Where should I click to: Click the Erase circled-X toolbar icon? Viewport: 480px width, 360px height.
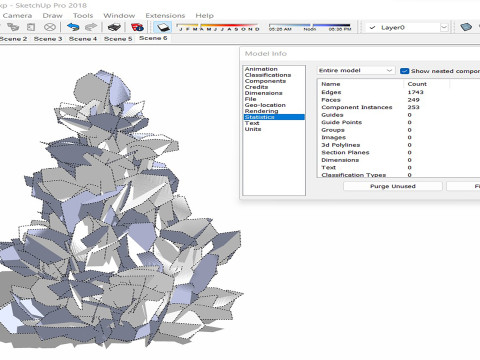[x=50, y=27]
